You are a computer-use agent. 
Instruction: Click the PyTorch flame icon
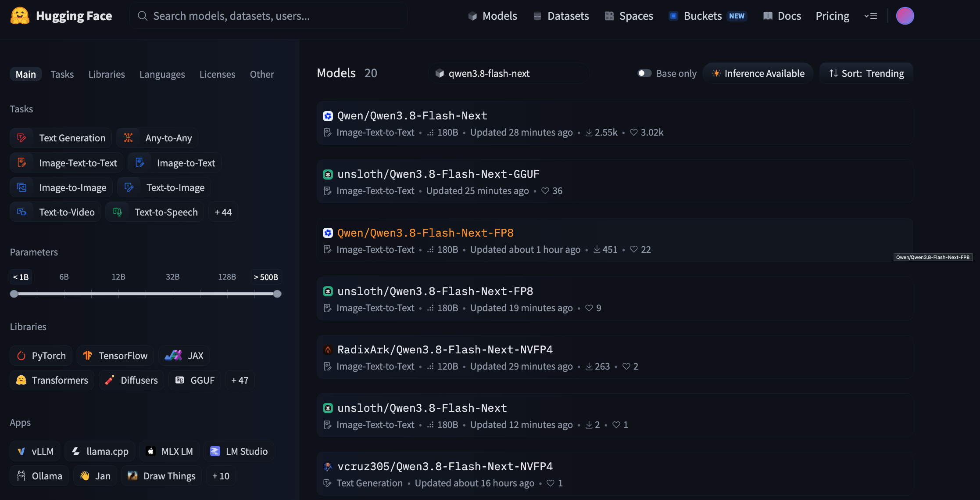pos(21,356)
